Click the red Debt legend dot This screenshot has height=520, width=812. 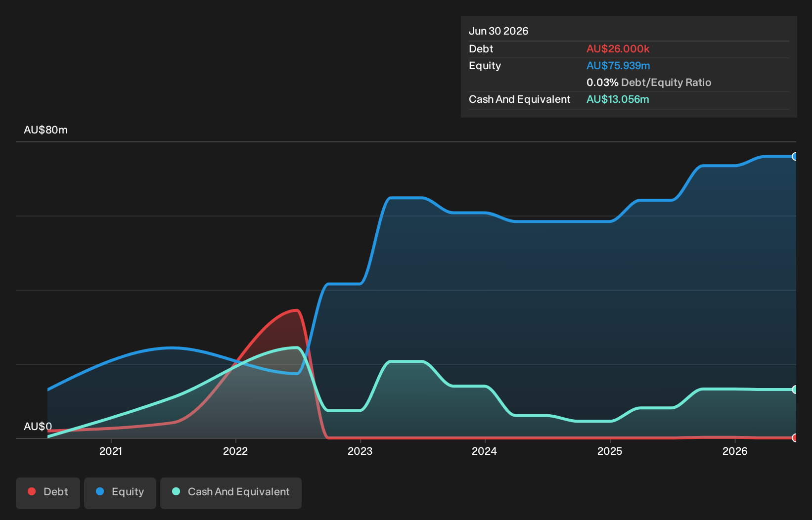[32, 491]
